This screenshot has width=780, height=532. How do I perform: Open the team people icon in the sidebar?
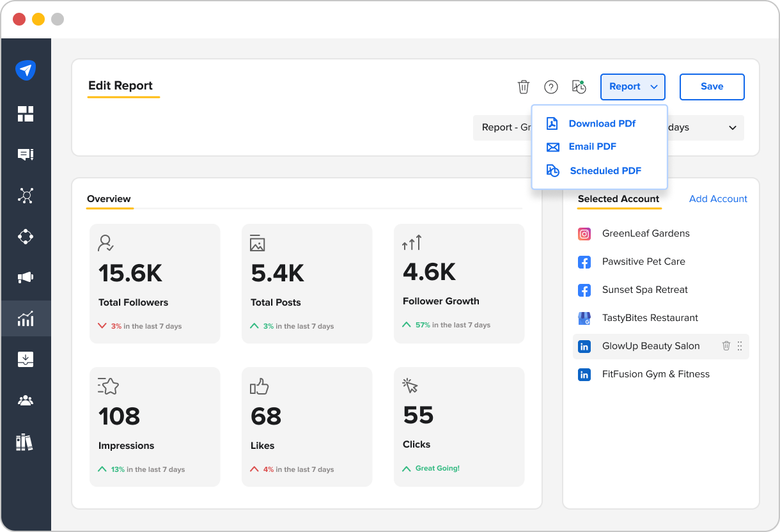[26, 400]
